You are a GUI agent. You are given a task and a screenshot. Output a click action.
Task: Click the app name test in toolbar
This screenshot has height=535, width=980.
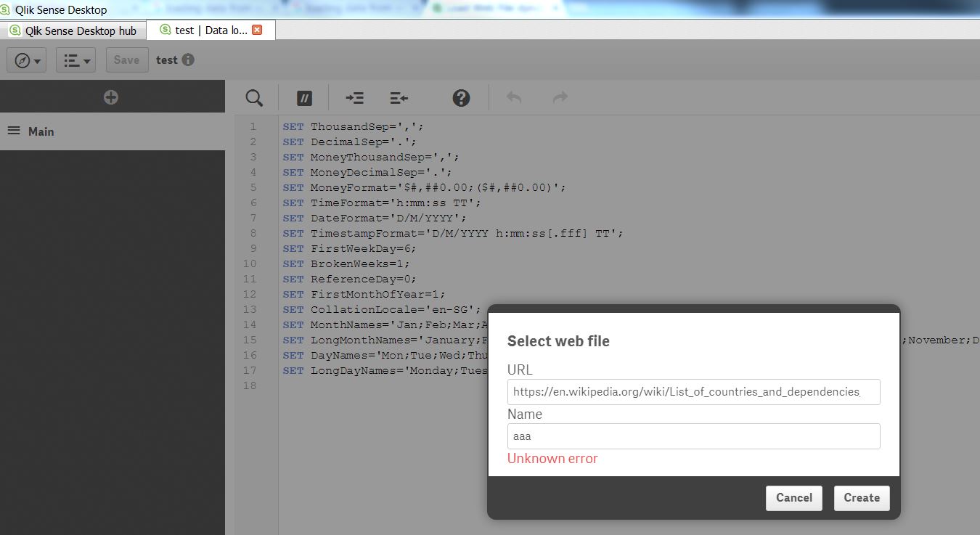(167, 60)
